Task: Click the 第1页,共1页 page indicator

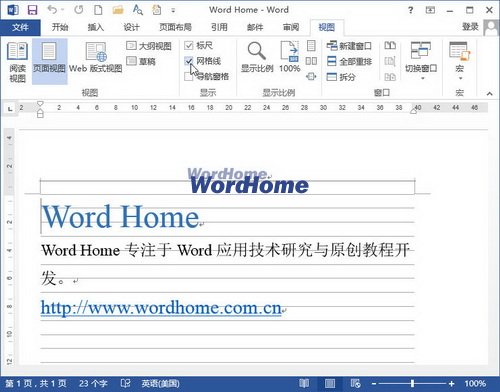Action: click(x=36, y=383)
